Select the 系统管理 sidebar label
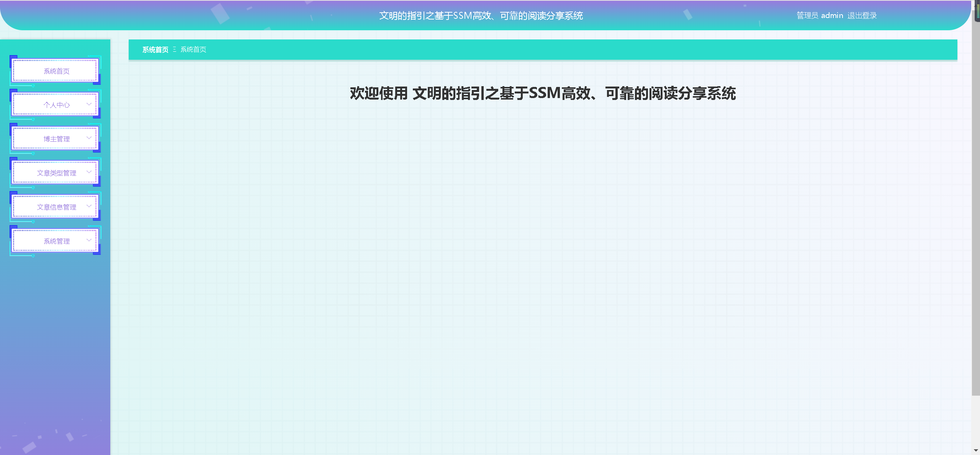The width and height of the screenshot is (980, 455). click(56, 241)
